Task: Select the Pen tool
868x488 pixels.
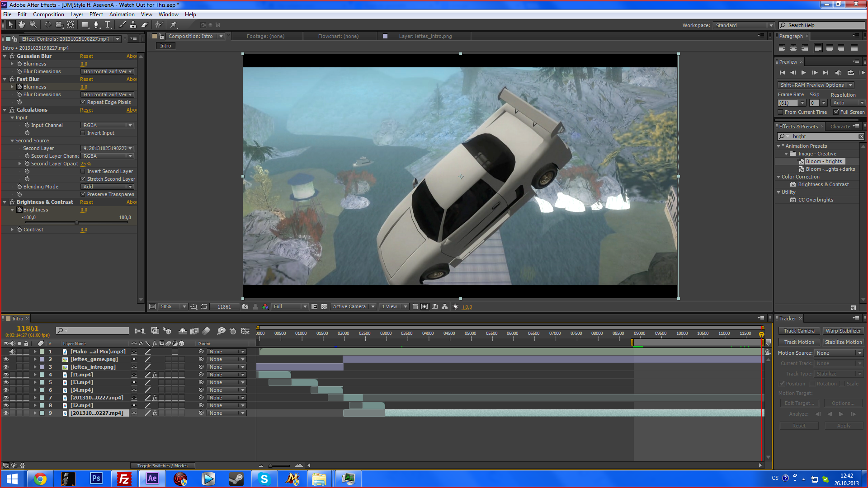Action: point(96,25)
